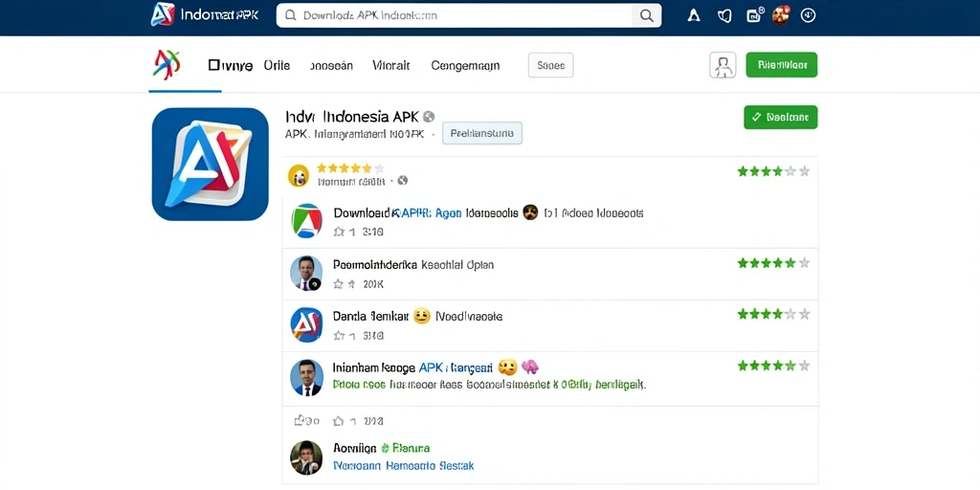Click the blue 'Noneann Remoario' link text
980x490 pixels.
tap(404, 466)
